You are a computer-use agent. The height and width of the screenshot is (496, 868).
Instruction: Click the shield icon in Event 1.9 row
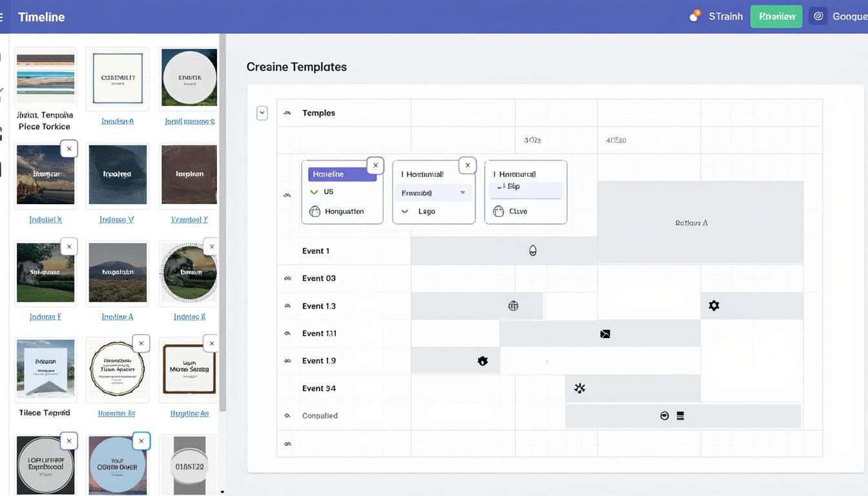coord(482,361)
